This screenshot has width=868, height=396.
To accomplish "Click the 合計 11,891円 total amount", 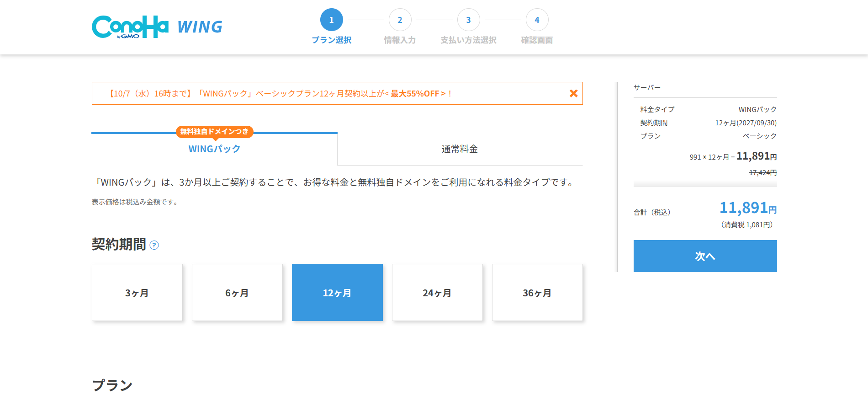I will coord(748,208).
